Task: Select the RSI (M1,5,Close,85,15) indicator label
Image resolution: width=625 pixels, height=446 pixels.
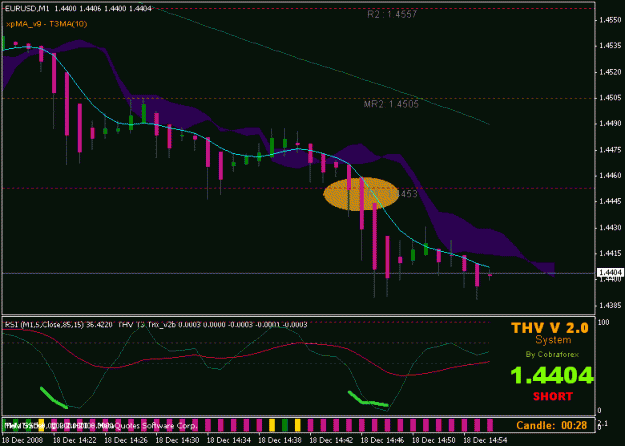Action: pos(59,325)
